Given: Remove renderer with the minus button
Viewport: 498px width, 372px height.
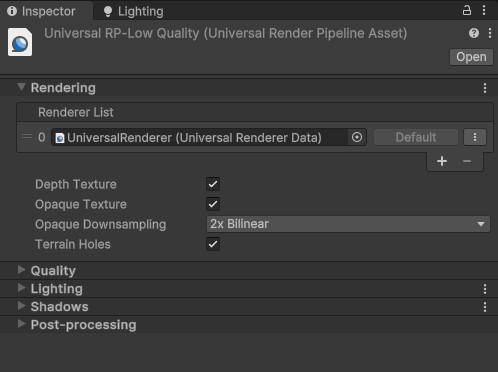Looking at the screenshot, I should tap(467, 161).
